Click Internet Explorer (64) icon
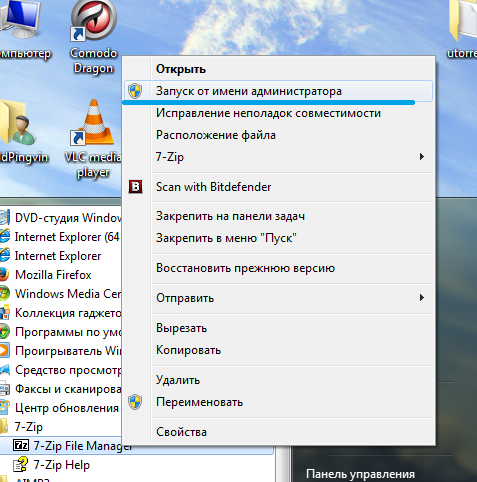Screen dimensions: 477x482 tap(4, 237)
